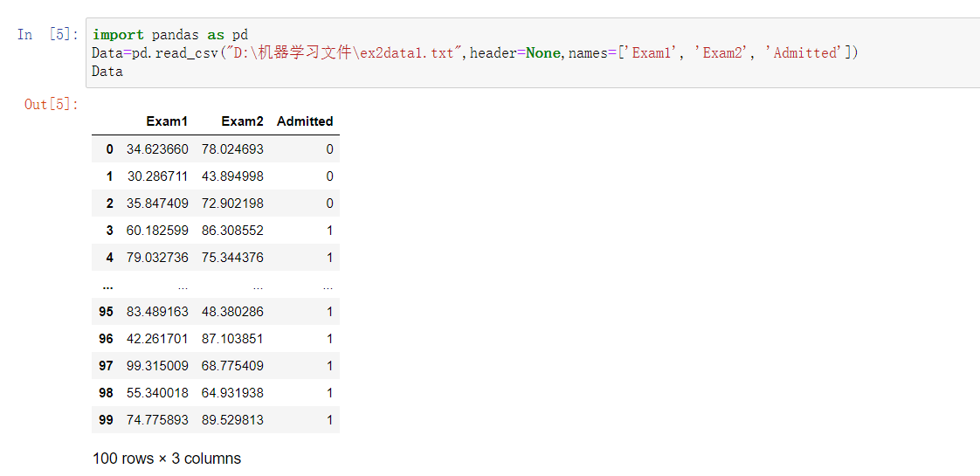The width and height of the screenshot is (980, 476).
Task: Click the '100 rows × 3 columns' summary text
Action: [x=167, y=459]
